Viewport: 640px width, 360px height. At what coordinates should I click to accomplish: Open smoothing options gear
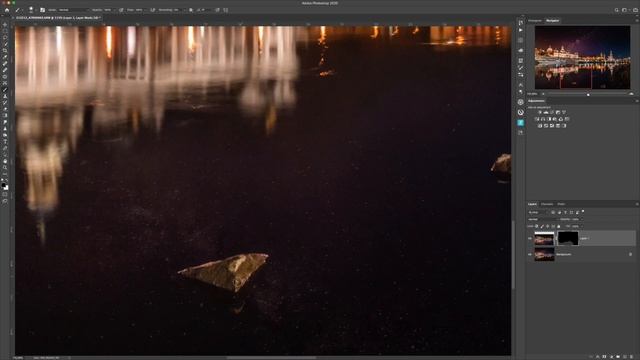pyautogui.click(x=191, y=10)
